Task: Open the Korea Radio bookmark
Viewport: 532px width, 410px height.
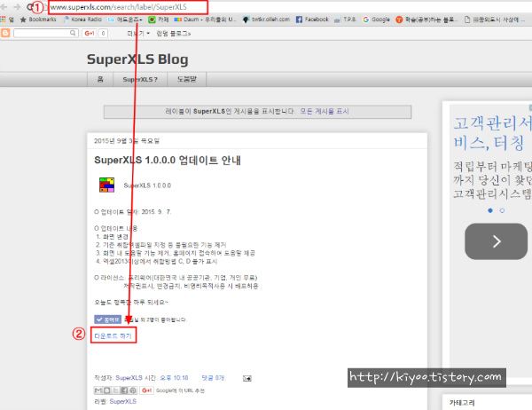Action: 83,20
